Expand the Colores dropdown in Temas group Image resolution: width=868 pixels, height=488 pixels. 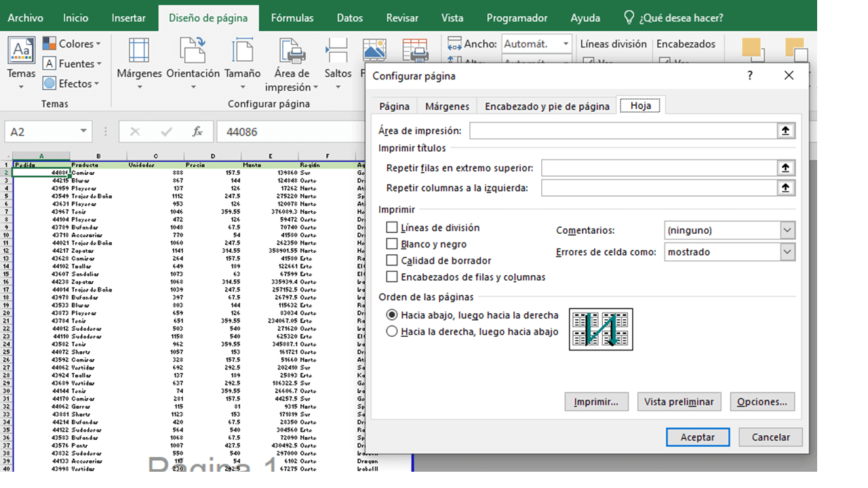click(x=72, y=43)
